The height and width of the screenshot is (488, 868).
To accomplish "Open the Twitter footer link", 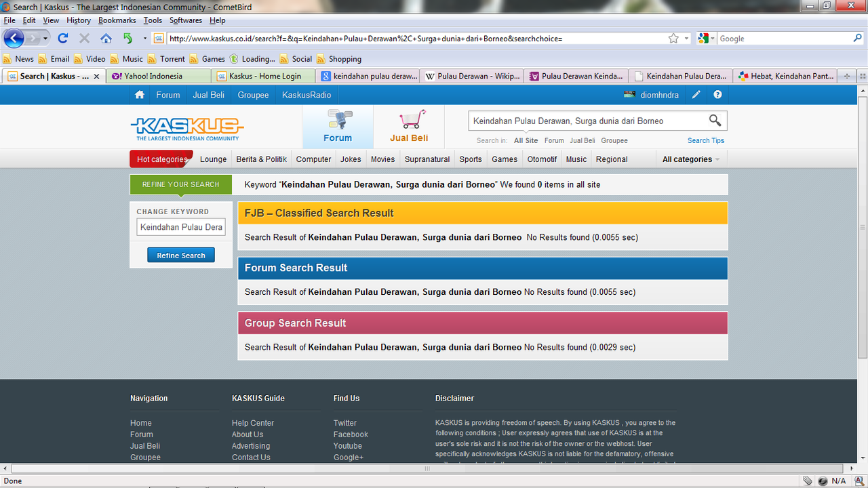I will pyautogui.click(x=345, y=423).
